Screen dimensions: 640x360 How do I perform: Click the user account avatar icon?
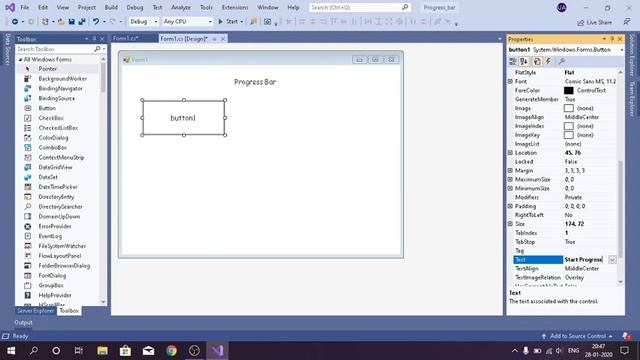point(562,8)
